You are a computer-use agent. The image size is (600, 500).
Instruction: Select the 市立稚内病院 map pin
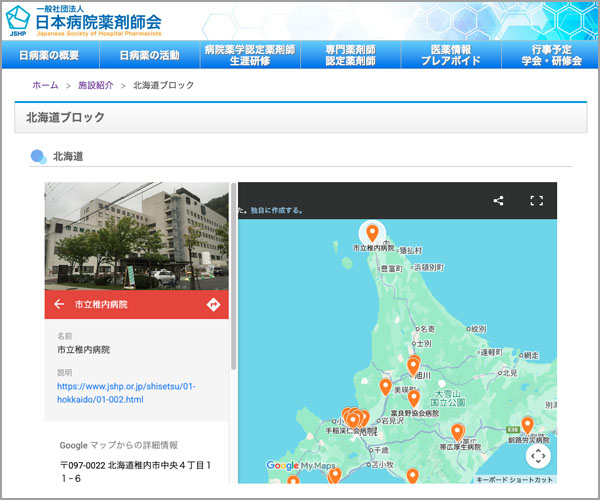(372, 230)
